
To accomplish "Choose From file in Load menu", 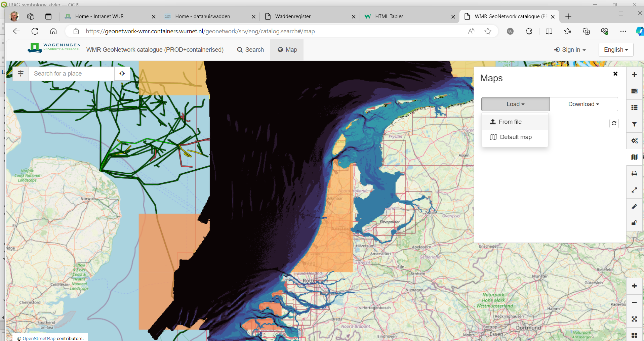I will point(510,122).
